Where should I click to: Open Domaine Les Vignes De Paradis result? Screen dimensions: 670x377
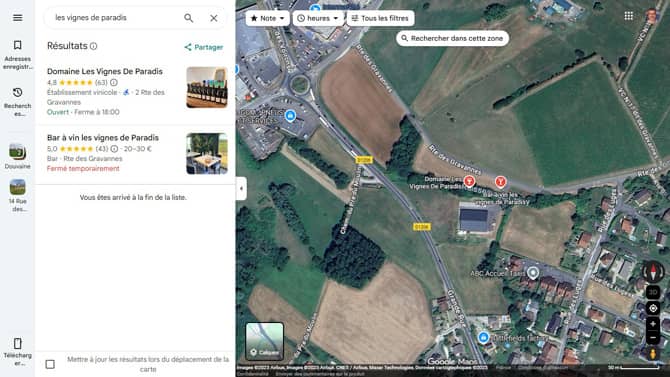tap(105, 71)
